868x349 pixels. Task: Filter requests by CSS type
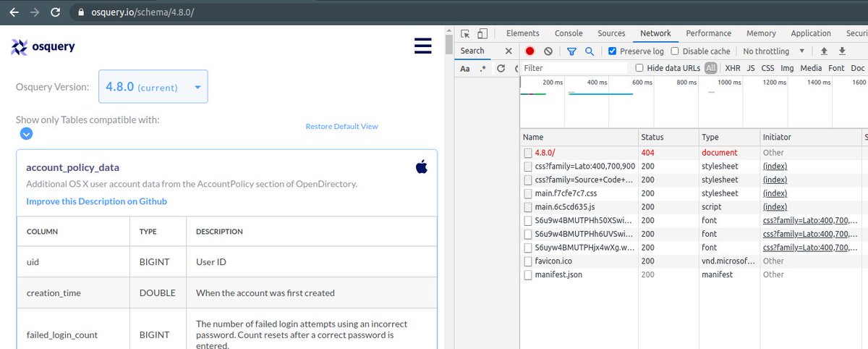[x=767, y=68]
